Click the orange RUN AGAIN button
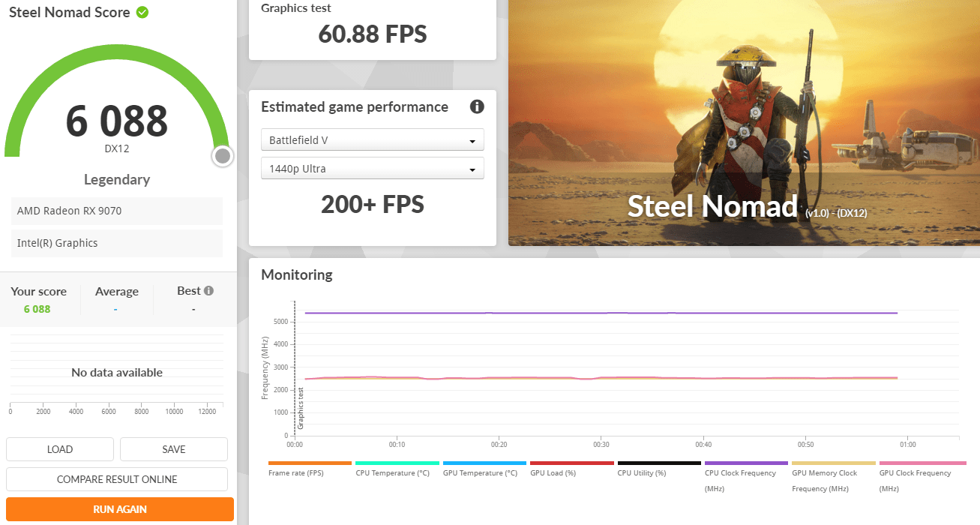Viewport: 980px width, 525px height. coord(120,509)
